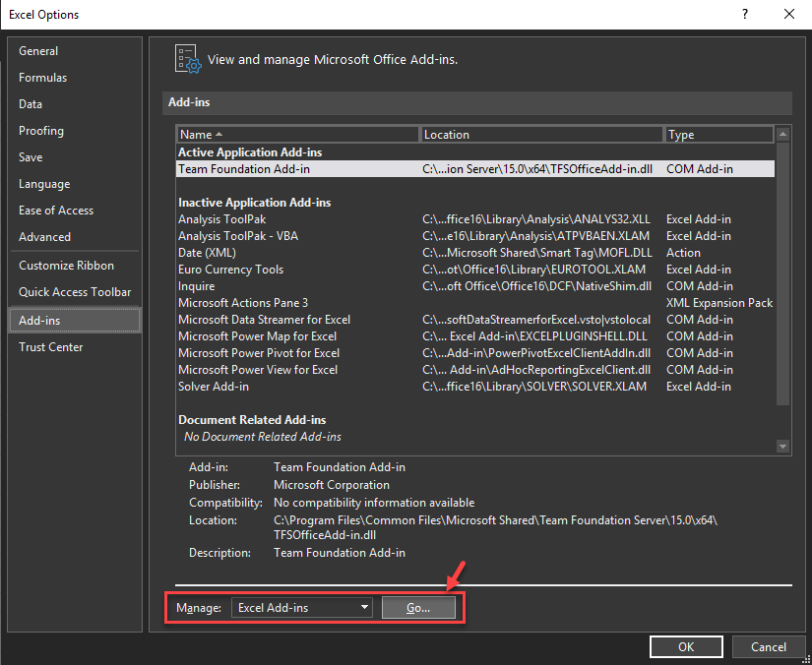Image resolution: width=812 pixels, height=665 pixels.
Task: Click the Action type cell for Date (XML)
Action: tap(683, 253)
